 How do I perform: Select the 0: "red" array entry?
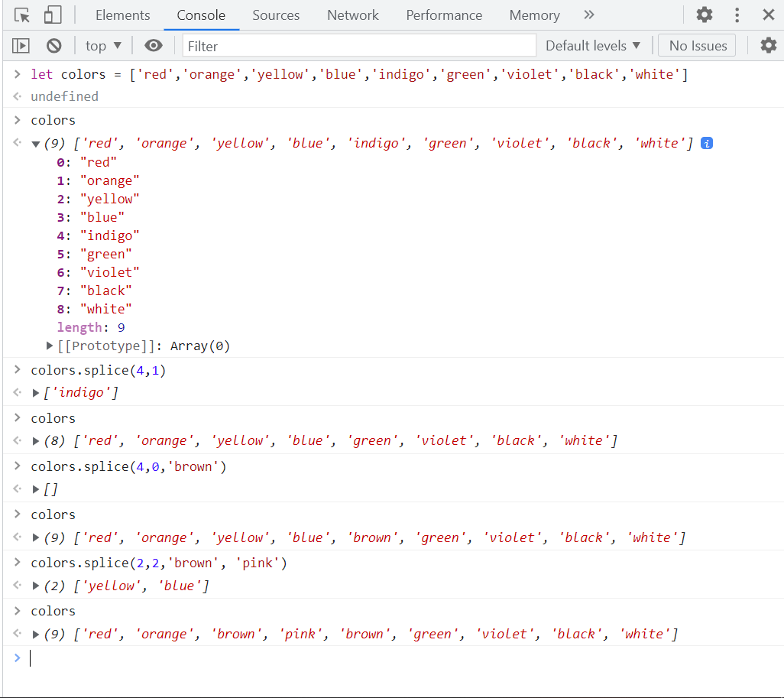click(86, 162)
